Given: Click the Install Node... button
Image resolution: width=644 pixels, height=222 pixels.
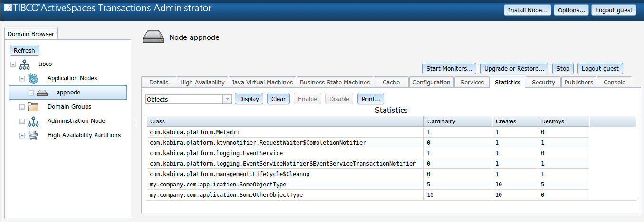Looking at the screenshot, I should pos(528,10).
